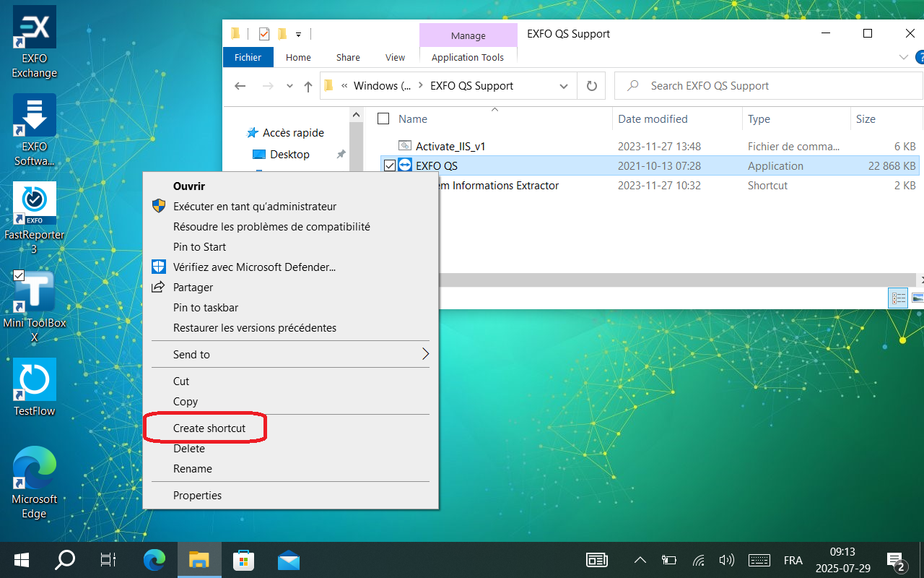Open notification center icon
Image resolution: width=924 pixels, height=578 pixels.
tap(897, 561)
